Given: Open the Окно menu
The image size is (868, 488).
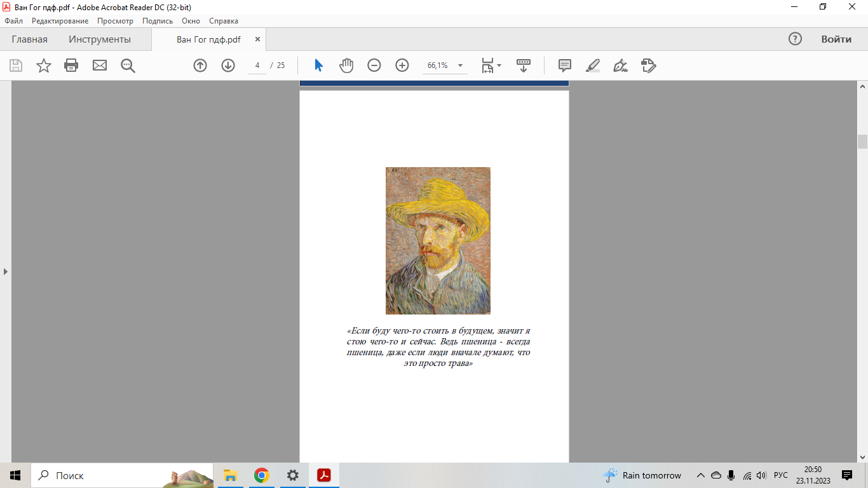Looking at the screenshot, I should pyautogui.click(x=191, y=21).
